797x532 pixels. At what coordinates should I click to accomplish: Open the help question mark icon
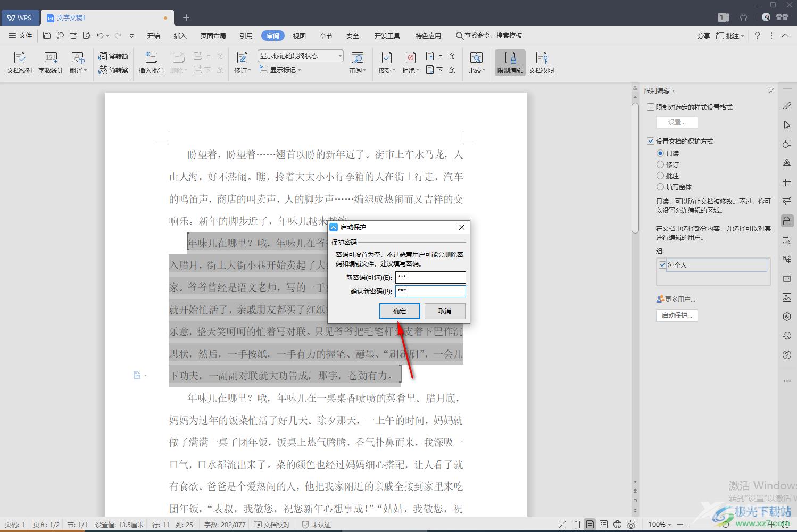point(757,36)
